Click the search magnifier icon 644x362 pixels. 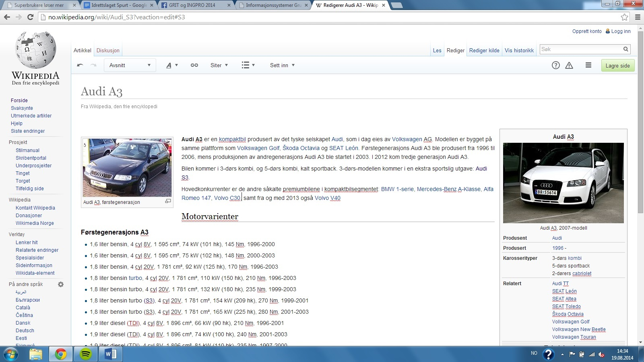pos(626,49)
